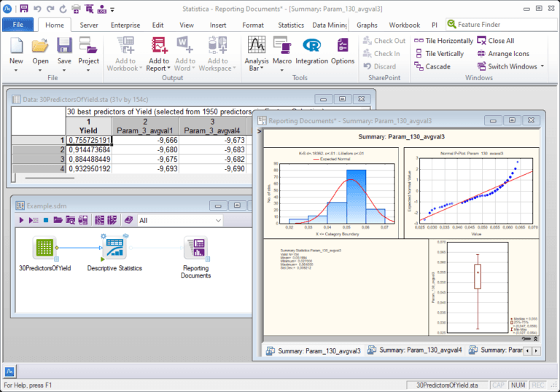Select the 30PredictorsOfYield data node
The height and width of the screenshot is (392, 560).
point(44,247)
